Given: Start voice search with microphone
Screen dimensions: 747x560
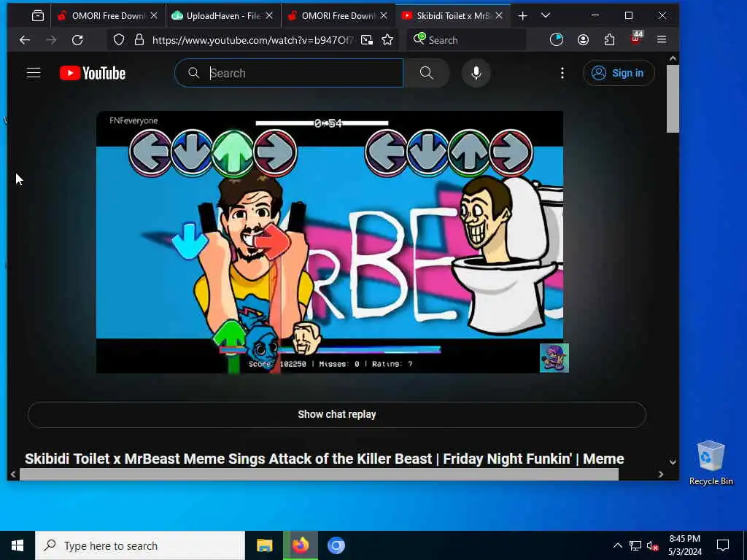Looking at the screenshot, I should [476, 73].
